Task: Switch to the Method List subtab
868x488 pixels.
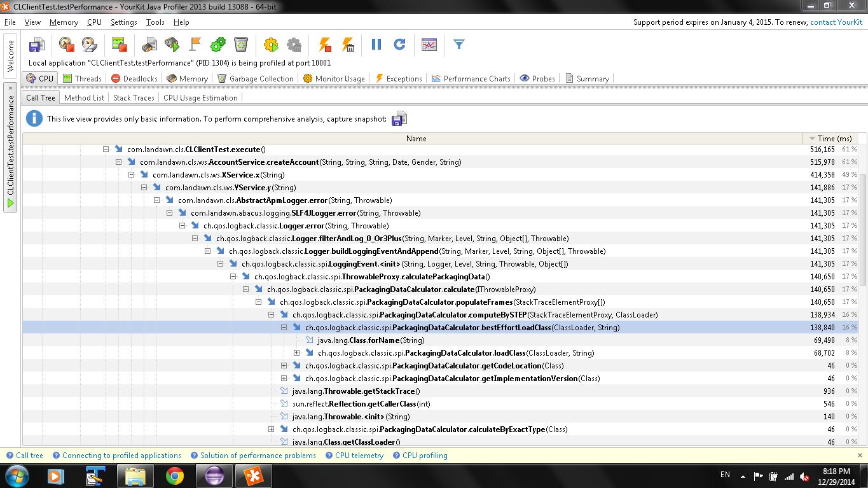Action: click(84, 98)
